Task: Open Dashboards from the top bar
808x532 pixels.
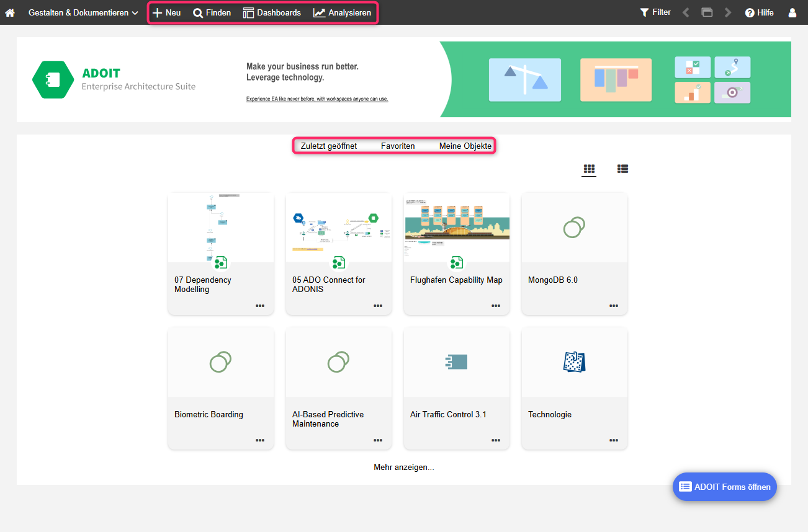Action: click(x=272, y=12)
